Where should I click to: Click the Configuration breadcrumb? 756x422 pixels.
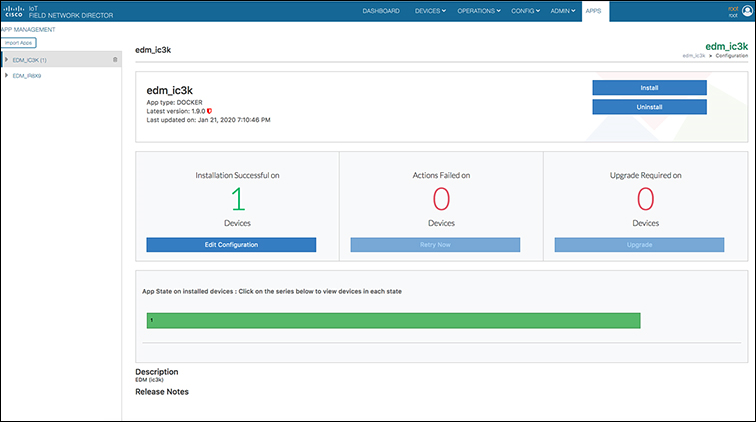coord(731,56)
